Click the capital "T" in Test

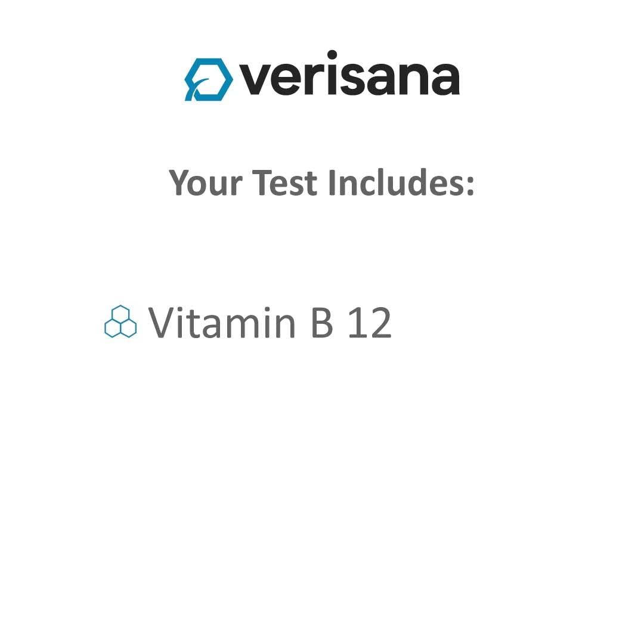[x=261, y=182]
